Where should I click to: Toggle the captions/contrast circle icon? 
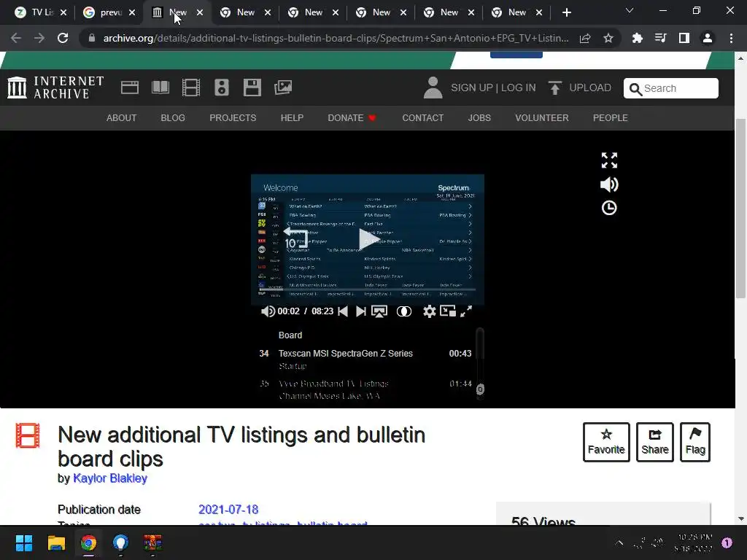(x=404, y=311)
